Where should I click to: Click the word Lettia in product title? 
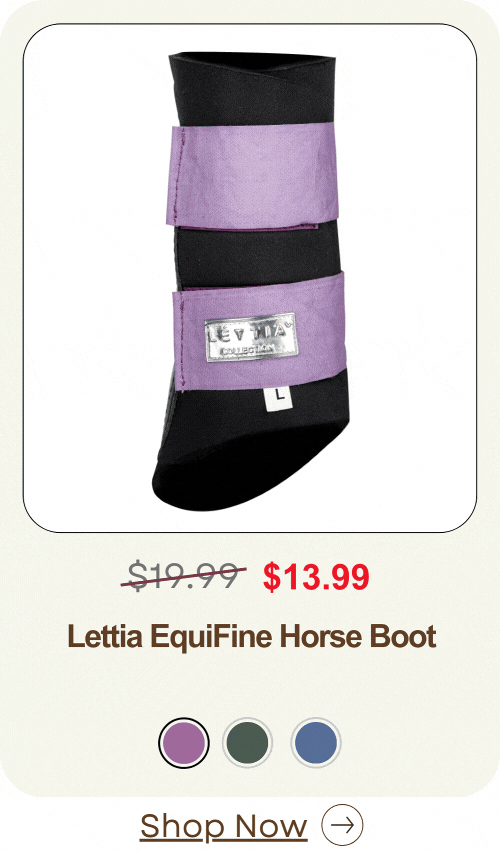(105, 636)
